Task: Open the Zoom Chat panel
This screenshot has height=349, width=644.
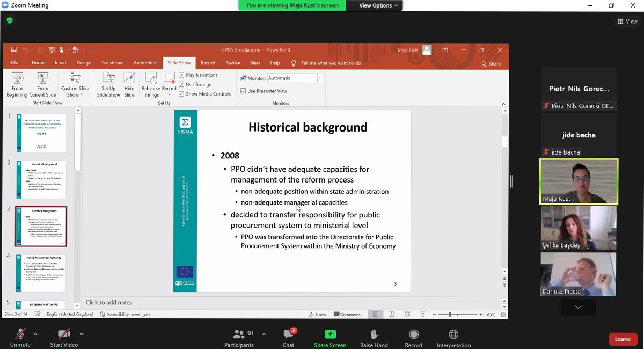Action: click(x=289, y=338)
